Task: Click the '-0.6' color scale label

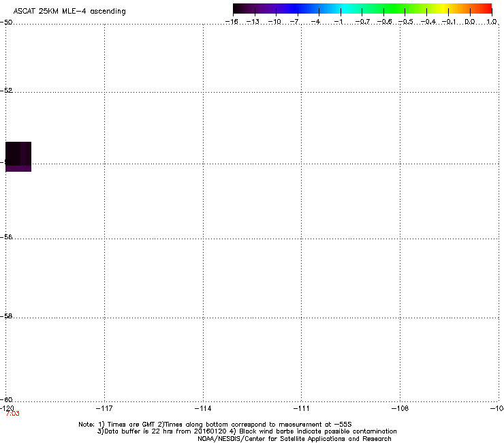Action: (x=384, y=22)
